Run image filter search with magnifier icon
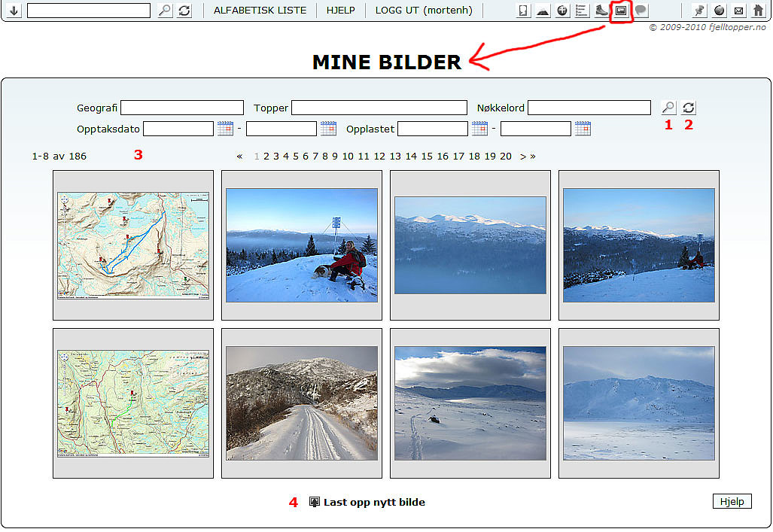Viewport: 773px width, 532px height. (x=668, y=108)
